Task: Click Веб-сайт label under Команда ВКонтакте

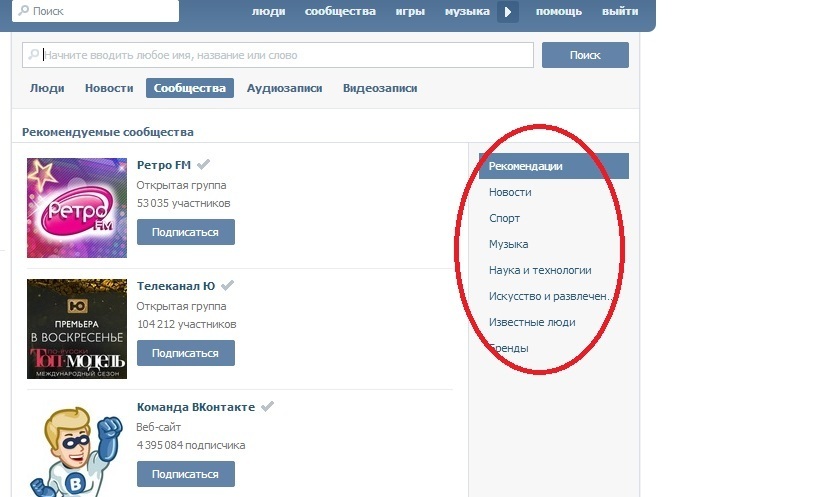Action: 159,427
